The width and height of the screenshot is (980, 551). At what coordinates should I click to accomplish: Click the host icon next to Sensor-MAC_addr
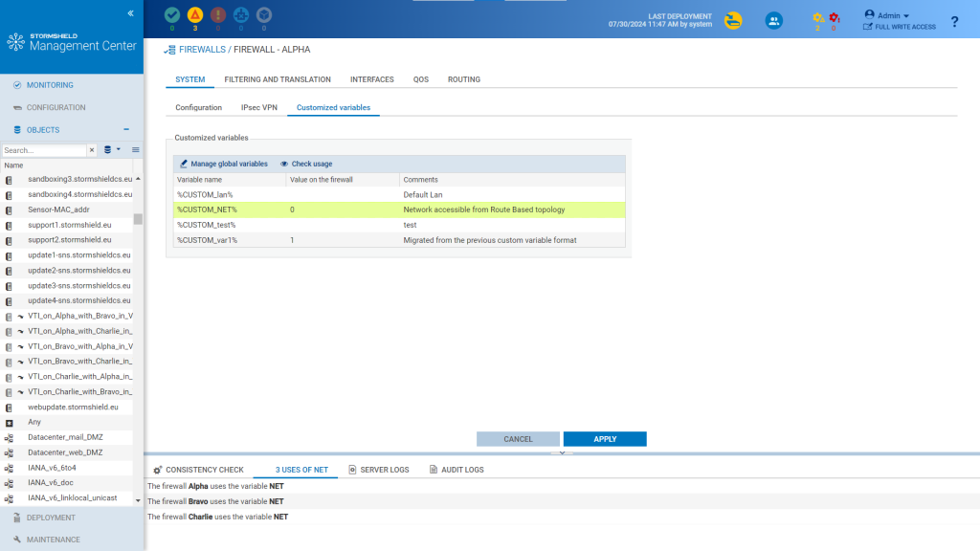click(x=9, y=209)
